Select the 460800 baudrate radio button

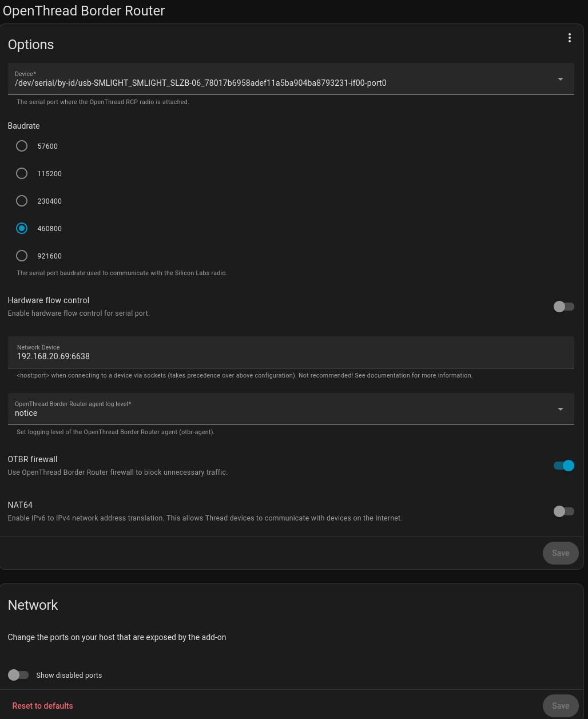tap(22, 228)
